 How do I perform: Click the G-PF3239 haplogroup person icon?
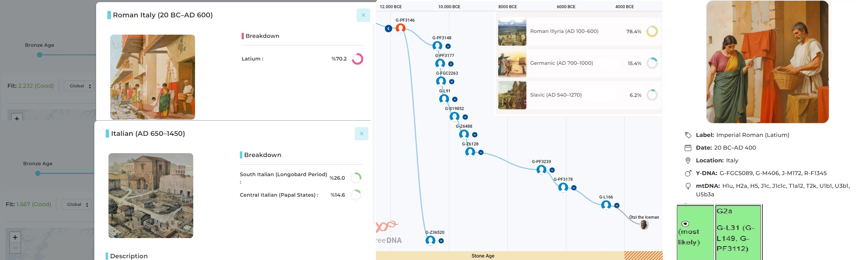(x=542, y=169)
